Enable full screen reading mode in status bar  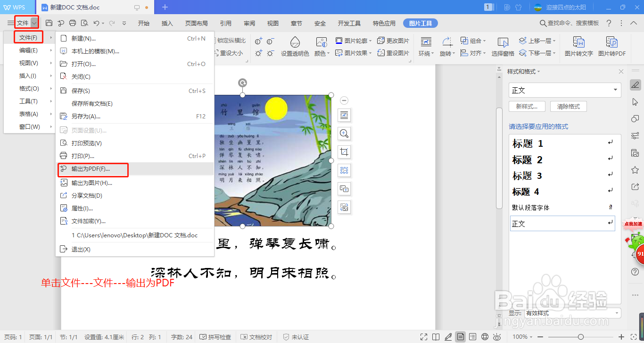coord(423,337)
